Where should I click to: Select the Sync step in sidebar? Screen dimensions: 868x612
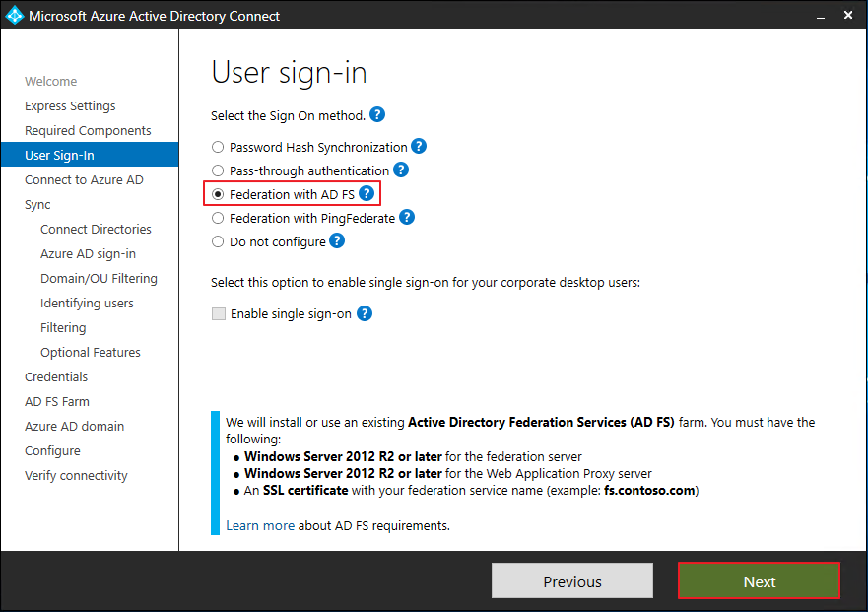37,204
